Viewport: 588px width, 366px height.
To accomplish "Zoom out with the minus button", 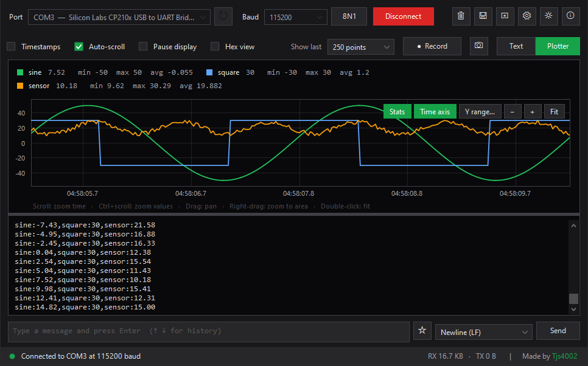I will (513, 112).
